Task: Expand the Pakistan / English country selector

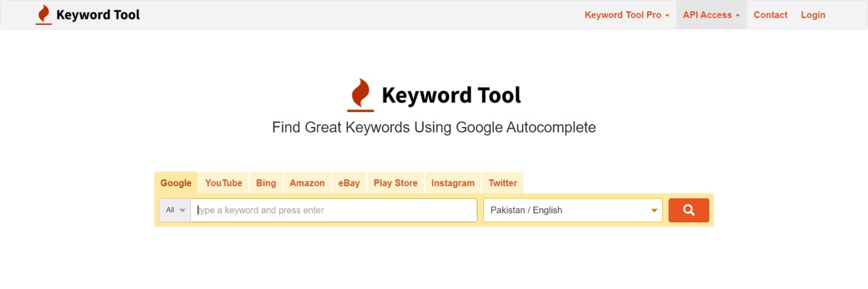Action: 572,210
